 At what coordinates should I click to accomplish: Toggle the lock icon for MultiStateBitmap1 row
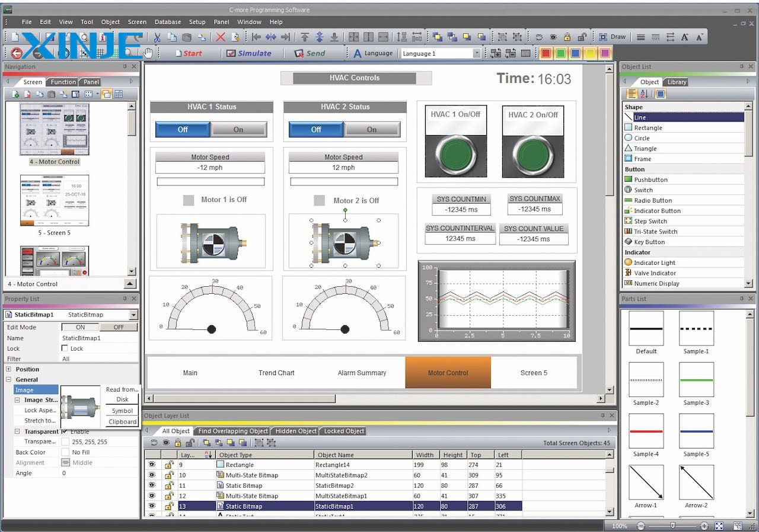coord(169,496)
